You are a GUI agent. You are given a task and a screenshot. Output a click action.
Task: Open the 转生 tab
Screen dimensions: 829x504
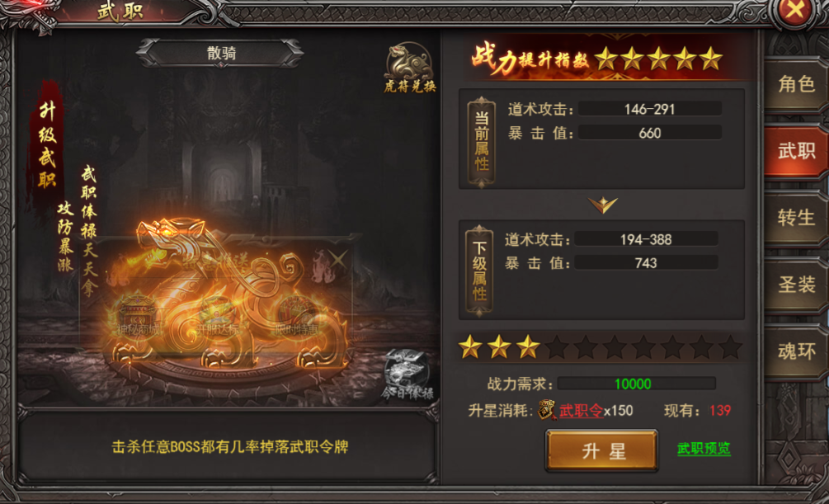click(x=796, y=218)
